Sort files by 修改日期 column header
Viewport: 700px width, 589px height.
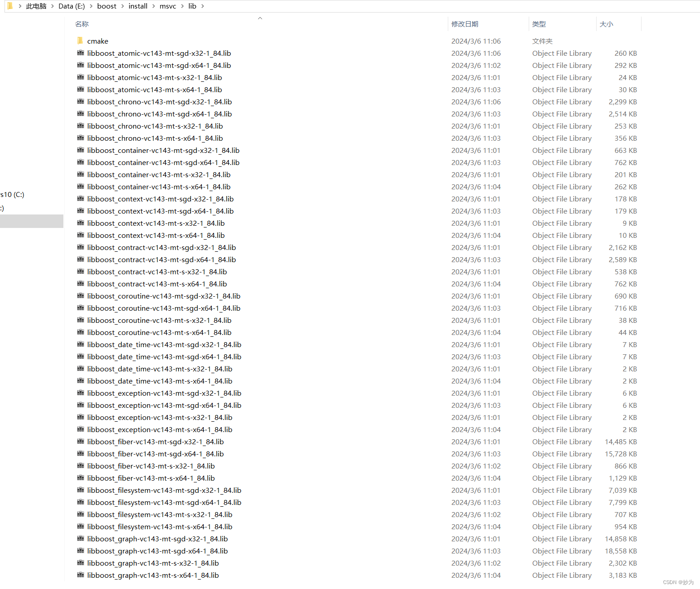coord(465,24)
